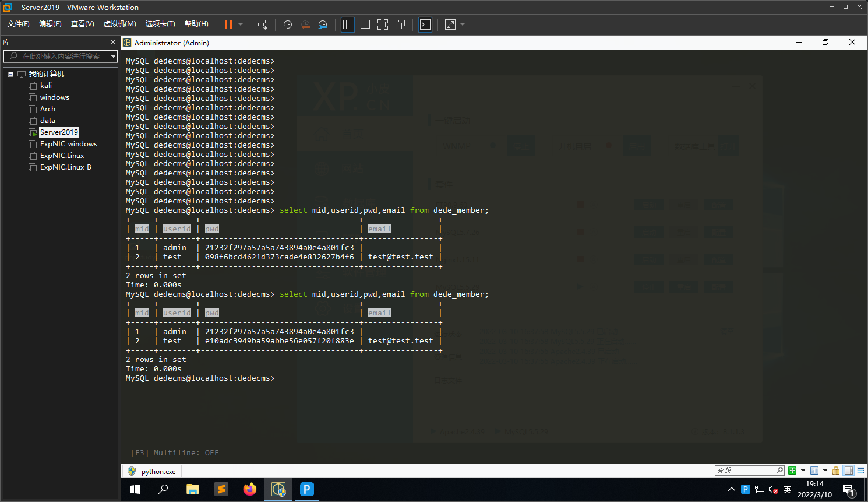Open the power options dropdown next to pause
The height and width of the screenshot is (502, 868).
pos(241,24)
